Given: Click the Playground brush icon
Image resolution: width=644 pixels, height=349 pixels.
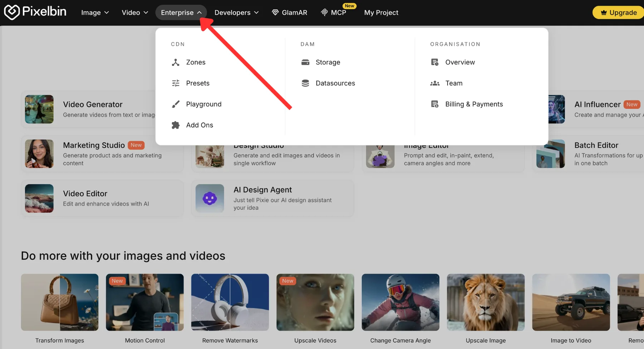Looking at the screenshot, I should [x=175, y=104].
